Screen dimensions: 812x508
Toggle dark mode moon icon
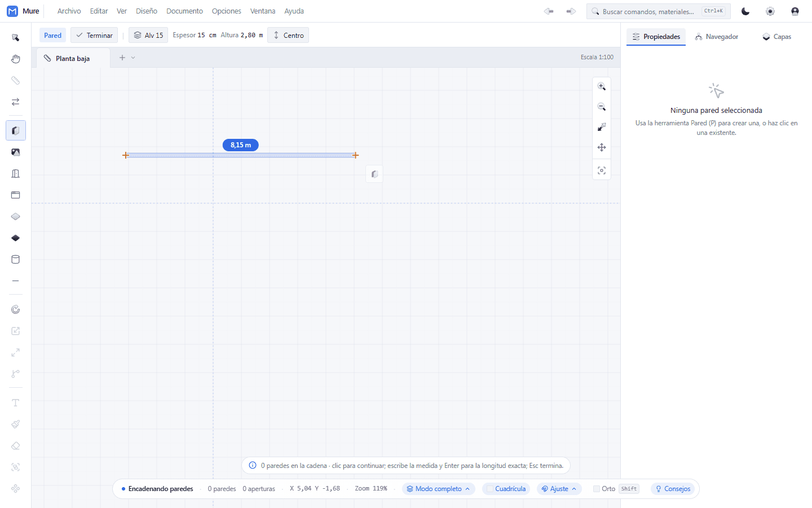pyautogui.click(x=745, y=11)
